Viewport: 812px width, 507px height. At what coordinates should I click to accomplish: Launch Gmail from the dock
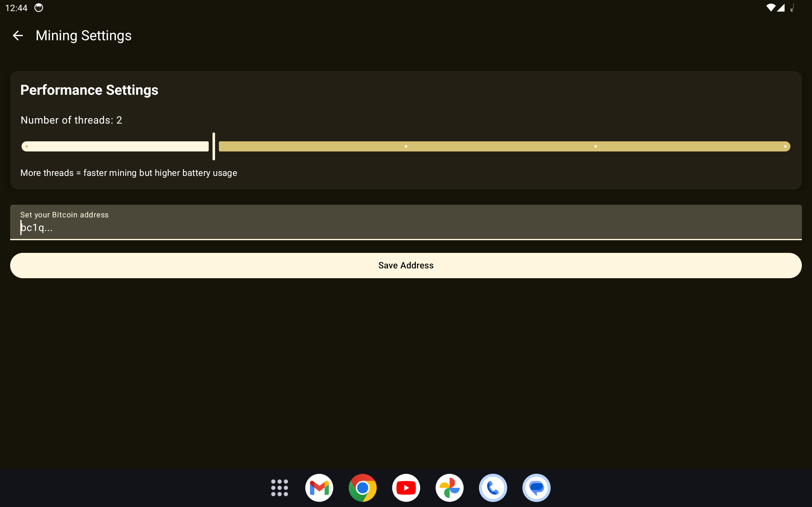coord(319,488)
